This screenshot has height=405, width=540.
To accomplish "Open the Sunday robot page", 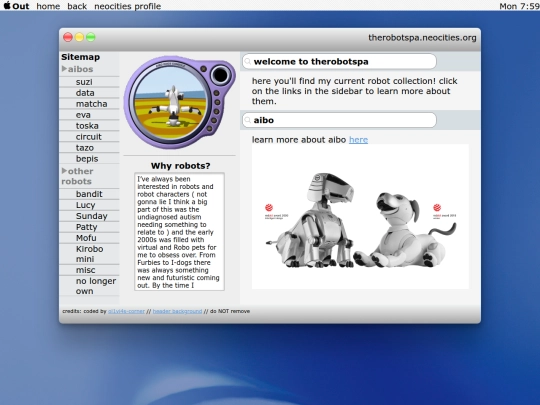I will pos(92,216).
